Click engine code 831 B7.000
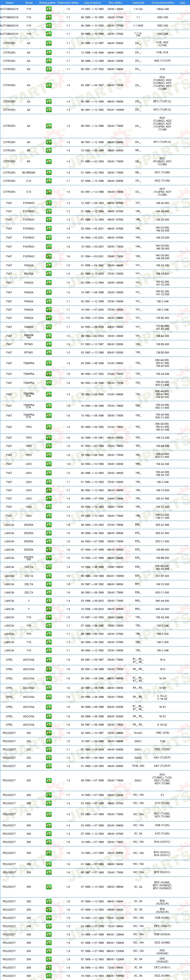This screenshot has height=980, width=190. pyautogui.click(x=163, y=576)
